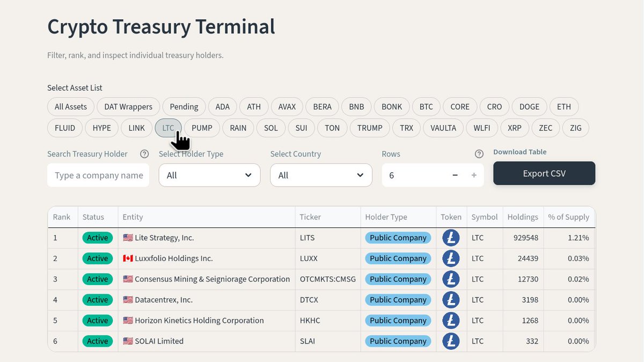Open the Select Country dropdown
The height and width of the screenshot is (362, 644).
point(321,175)
